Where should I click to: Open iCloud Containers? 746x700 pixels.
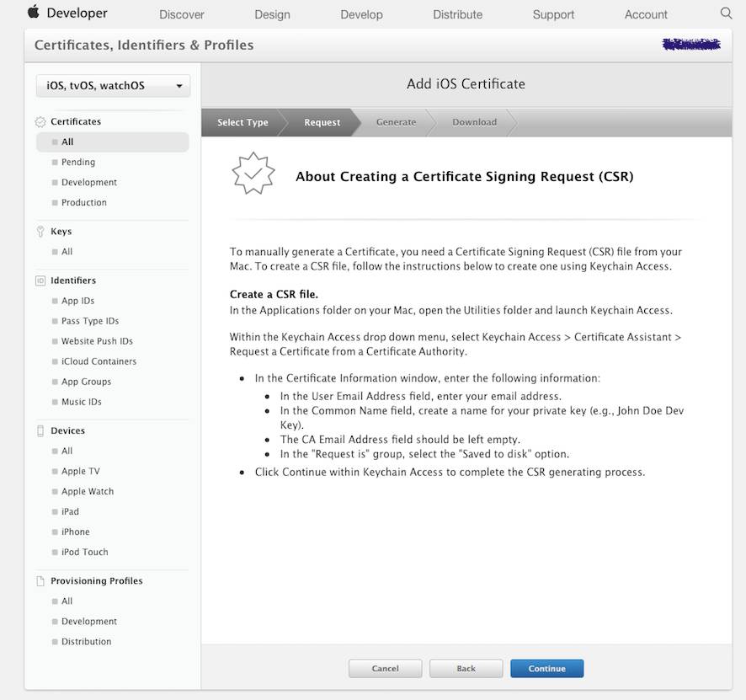click(x=99, y=361)
